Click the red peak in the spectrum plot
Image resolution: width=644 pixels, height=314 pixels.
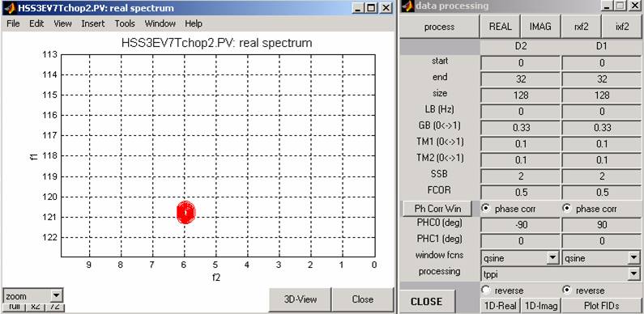tap(186, 213)
